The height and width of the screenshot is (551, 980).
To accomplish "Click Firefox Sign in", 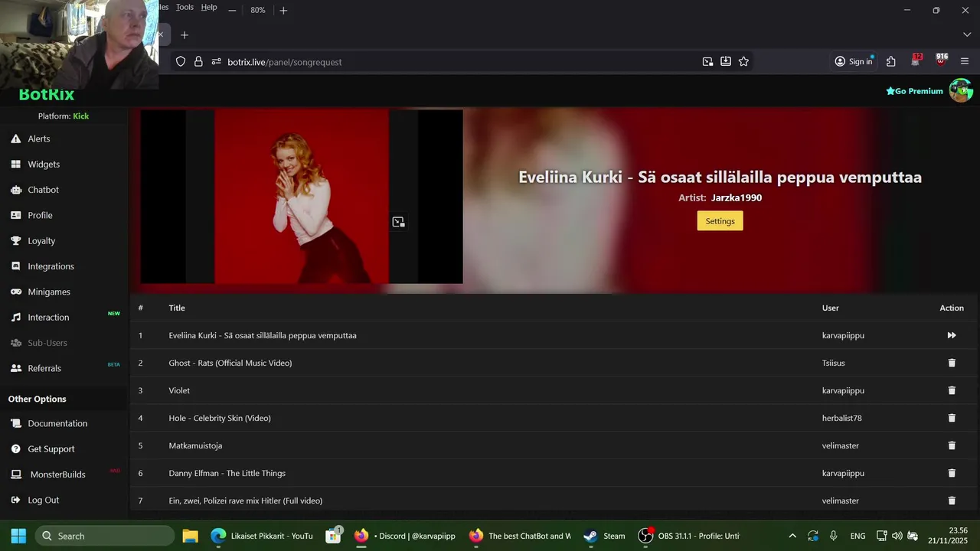I will click(854, 62).
